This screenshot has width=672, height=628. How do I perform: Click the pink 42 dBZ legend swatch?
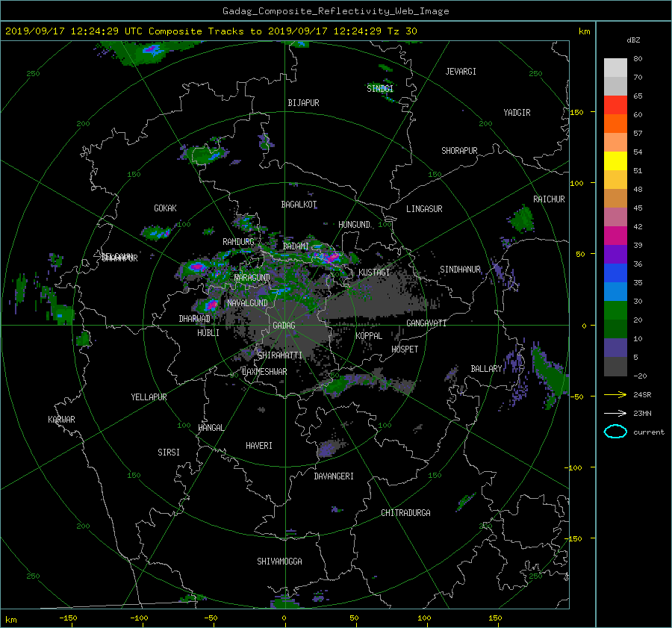click(x=615, y=217)
